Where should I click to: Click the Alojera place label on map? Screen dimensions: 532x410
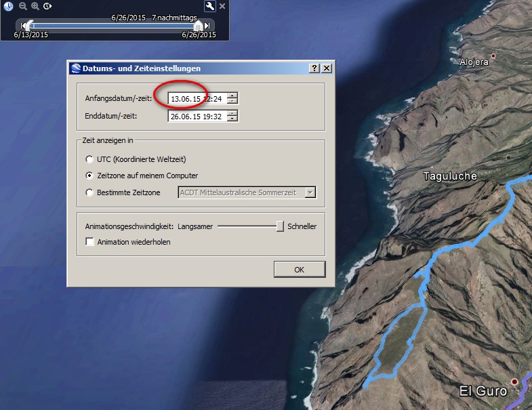(474, 62)
